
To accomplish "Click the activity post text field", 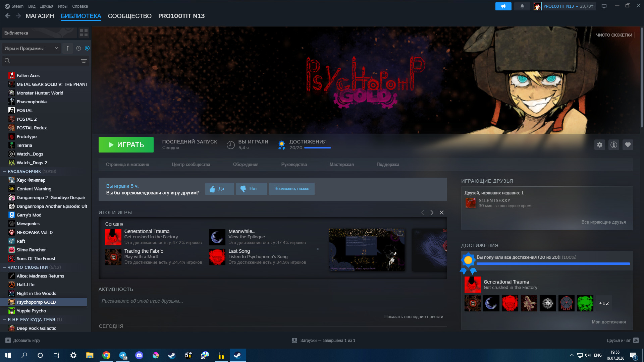I will tap(273, 301).
